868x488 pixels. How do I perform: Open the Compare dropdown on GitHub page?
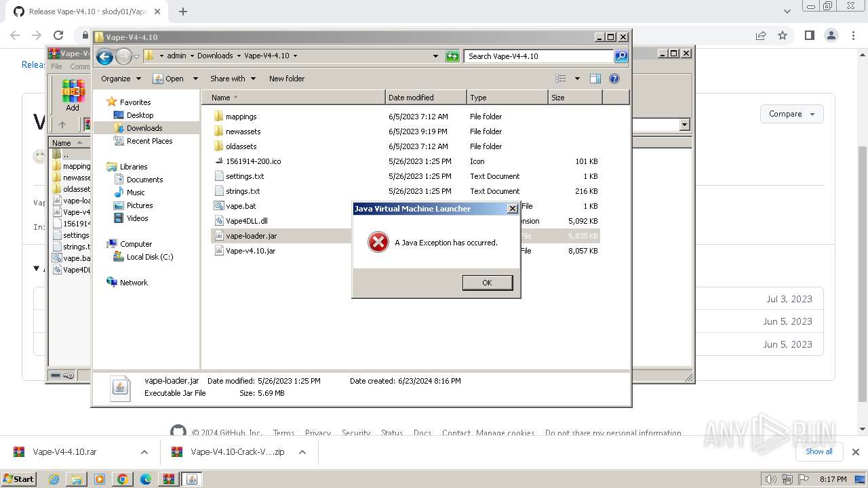pyautogui.click(x=792, y=114)
